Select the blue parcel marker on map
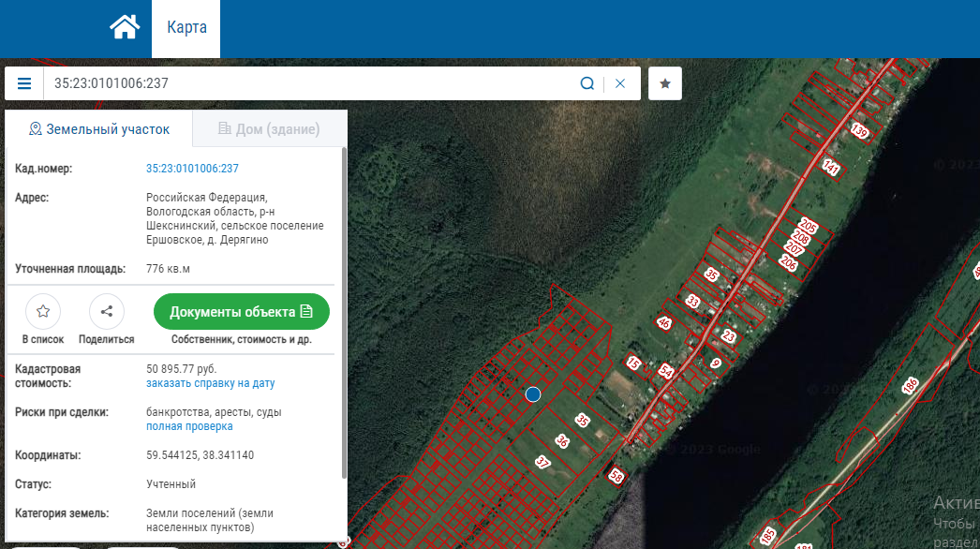The image size is (980, 549). point(533,393)
